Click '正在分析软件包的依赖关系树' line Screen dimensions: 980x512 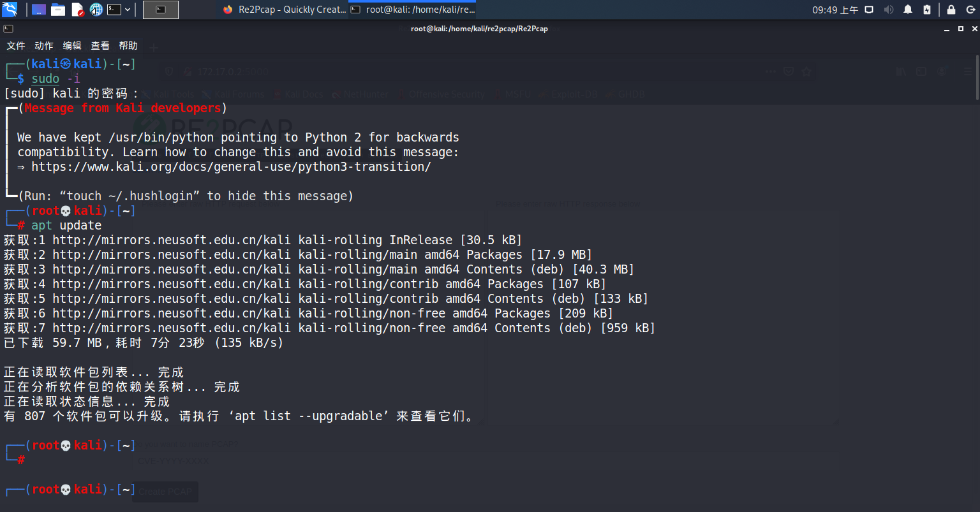pos(122,387)
